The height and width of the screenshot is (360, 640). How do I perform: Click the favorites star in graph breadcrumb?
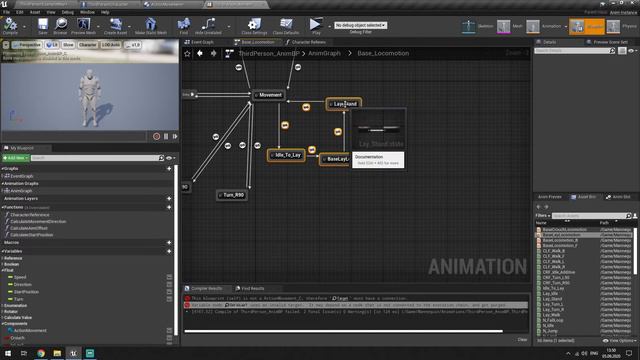point(187,53)
